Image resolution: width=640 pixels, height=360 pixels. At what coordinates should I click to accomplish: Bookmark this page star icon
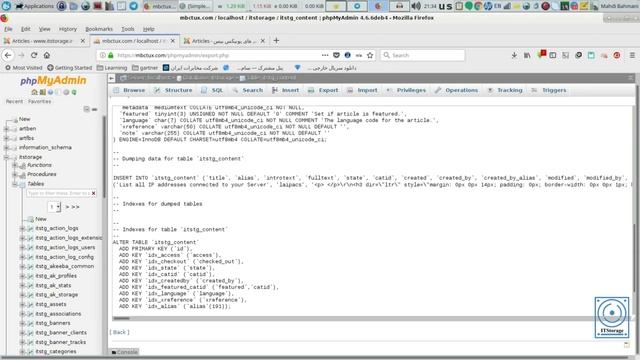(x=370, y=55)
